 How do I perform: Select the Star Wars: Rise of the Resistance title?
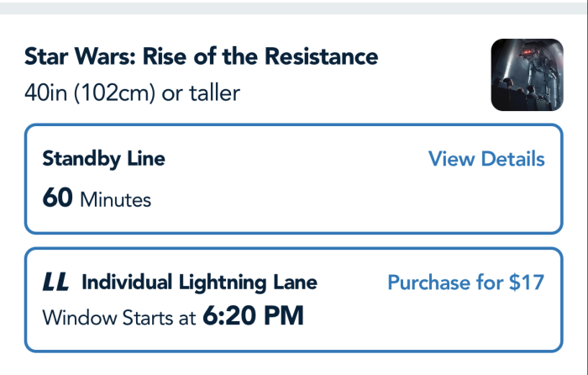[202, 57]
